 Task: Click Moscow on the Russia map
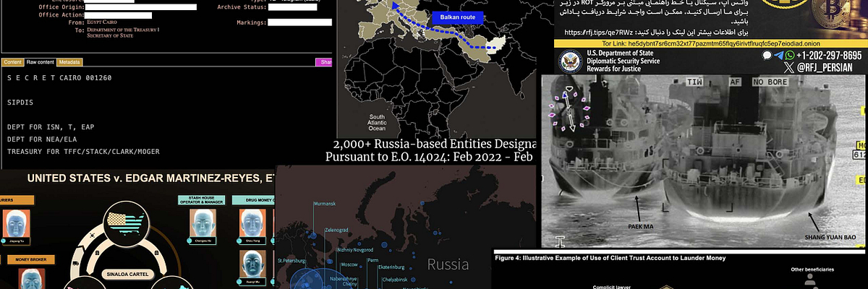(350, 264)
